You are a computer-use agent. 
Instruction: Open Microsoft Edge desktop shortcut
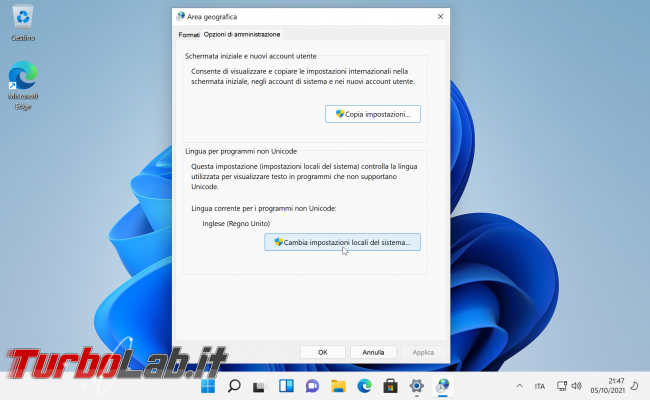23,85
